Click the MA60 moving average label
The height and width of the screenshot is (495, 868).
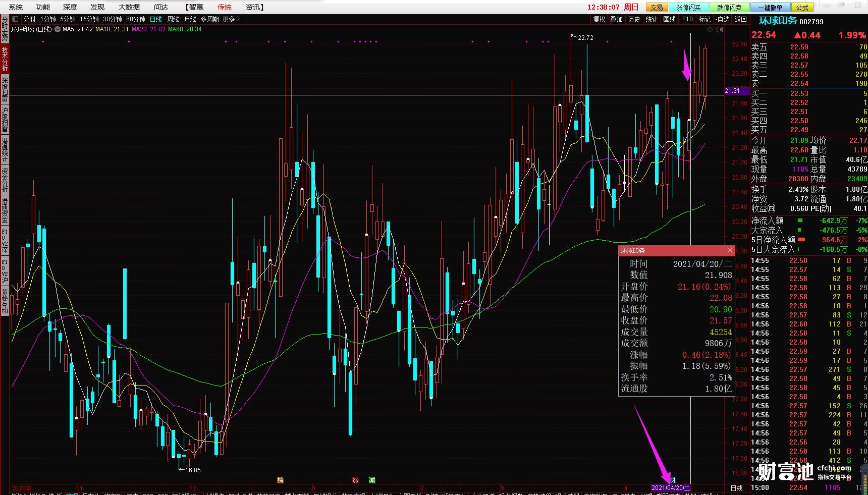pos(185,29)
